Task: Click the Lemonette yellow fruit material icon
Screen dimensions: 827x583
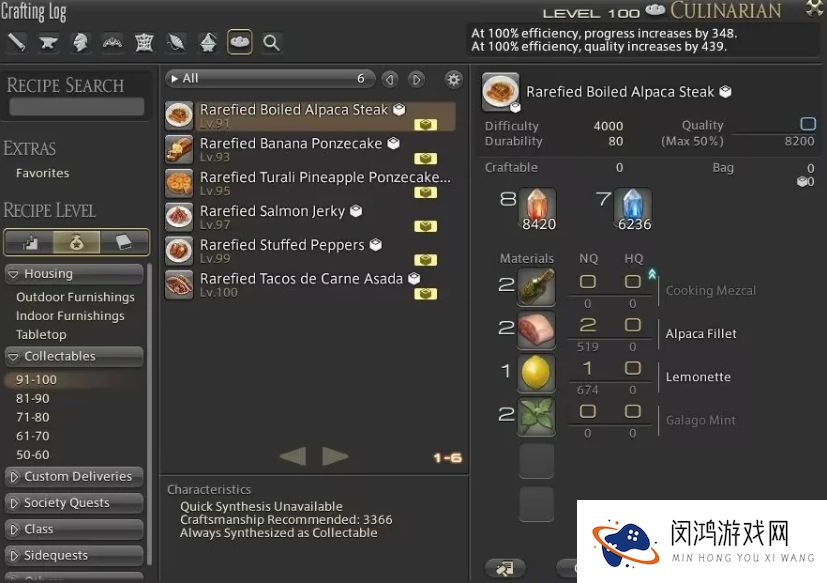Action: coord(536,374)
